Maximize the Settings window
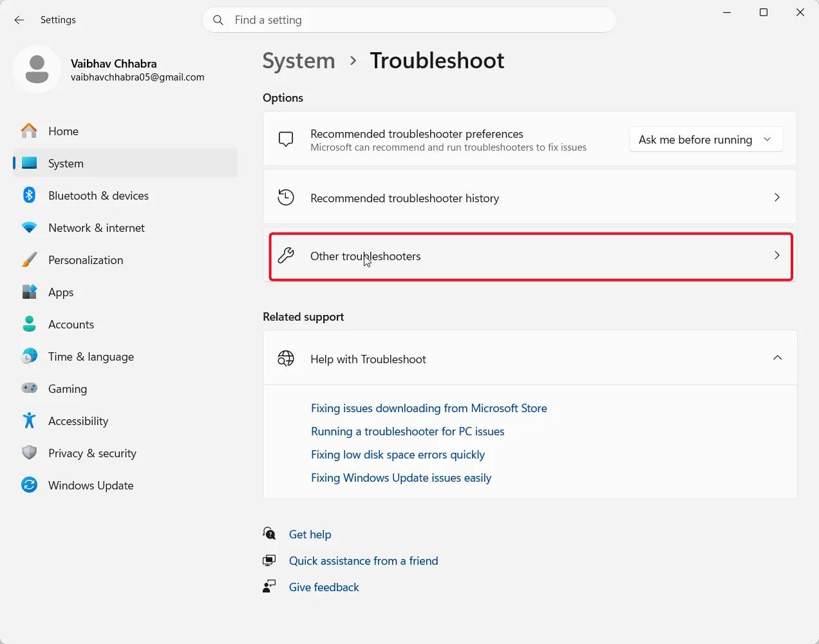This screenshot has width=819, height=644. pos(764,12)
